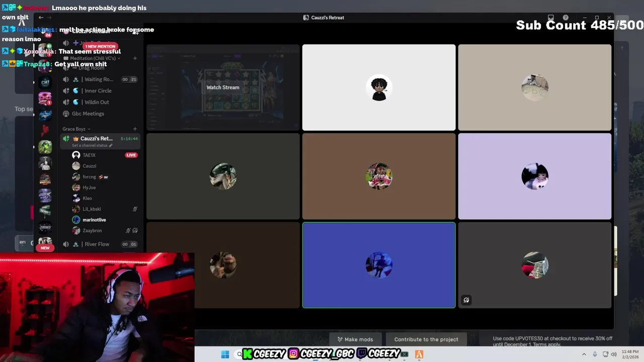This screenshot has width=644, height=362.
Task: Select the blue highlighted speaker tile
Action: pyautogui.click(x=379, y=265)
